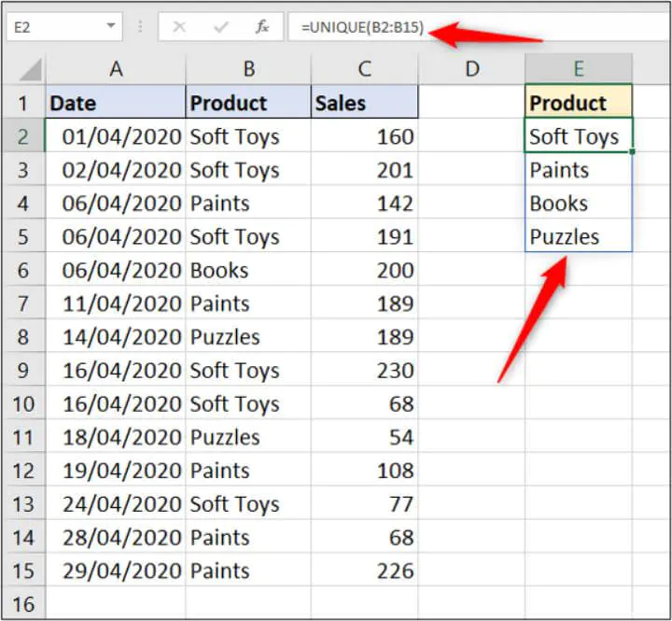The image size is (672, 621).
Task: Select row 16 header
Action: pos(23,604)
